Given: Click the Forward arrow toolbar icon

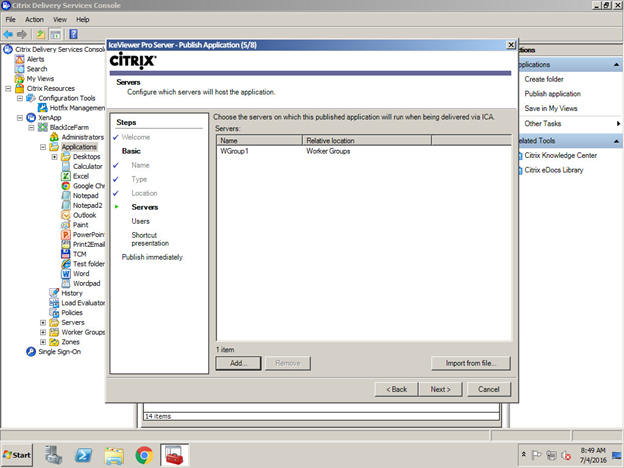Looking at the screenshot, I should 22,34.
